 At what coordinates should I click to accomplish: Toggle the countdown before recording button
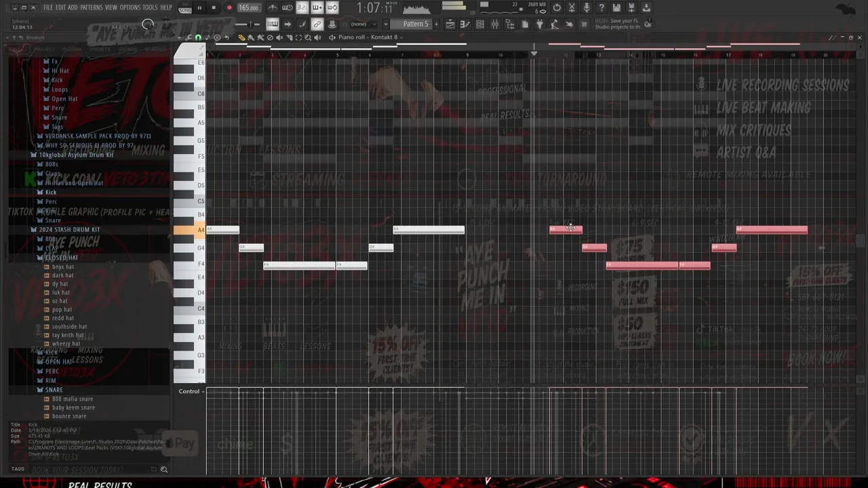point(302,8)
